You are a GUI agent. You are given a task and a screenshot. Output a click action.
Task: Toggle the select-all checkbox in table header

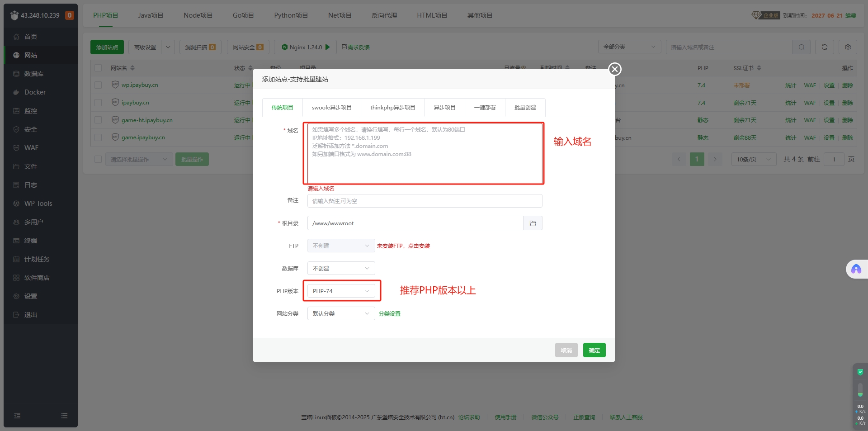pyautogui.click(x=98, y=68)
